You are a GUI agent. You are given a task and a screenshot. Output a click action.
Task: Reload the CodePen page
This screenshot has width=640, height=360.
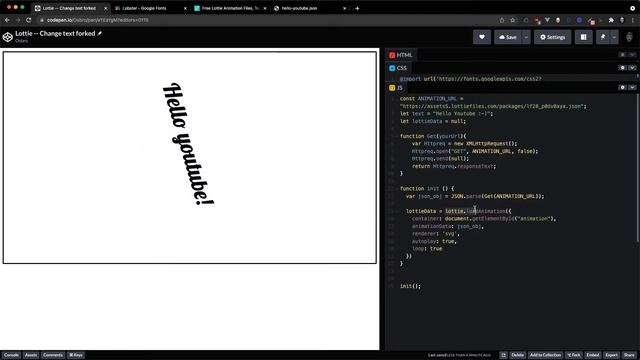(x=29, y=20)
